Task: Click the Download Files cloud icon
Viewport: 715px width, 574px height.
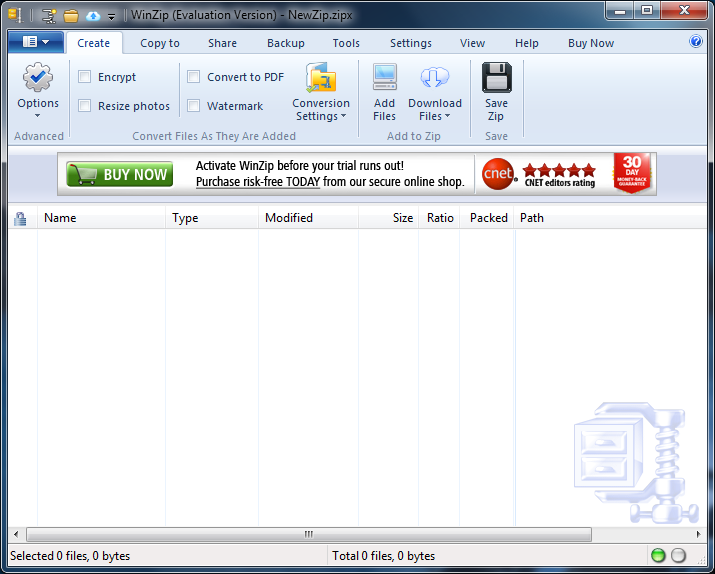Action: pyautogui.click(x=435, y=77)
